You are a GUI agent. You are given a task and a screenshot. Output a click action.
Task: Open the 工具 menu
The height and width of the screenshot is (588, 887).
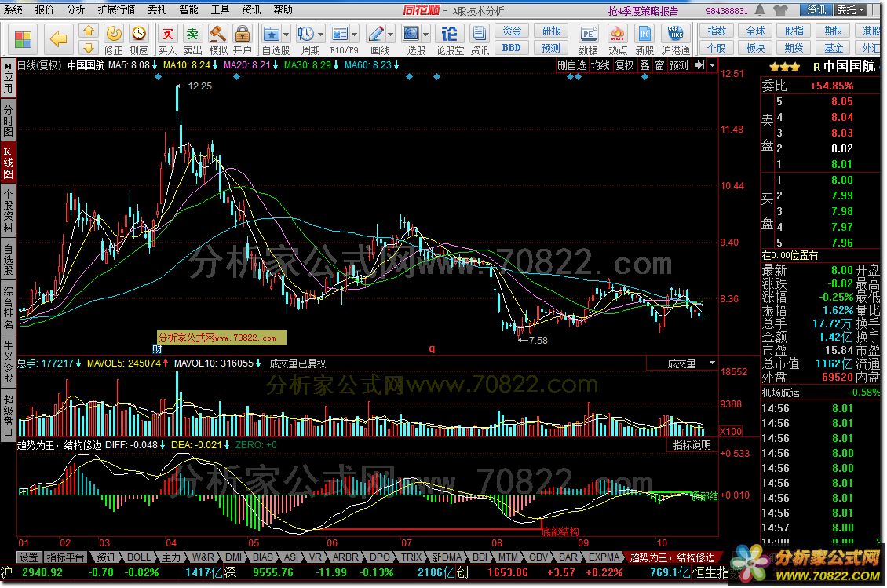[220, 9]
